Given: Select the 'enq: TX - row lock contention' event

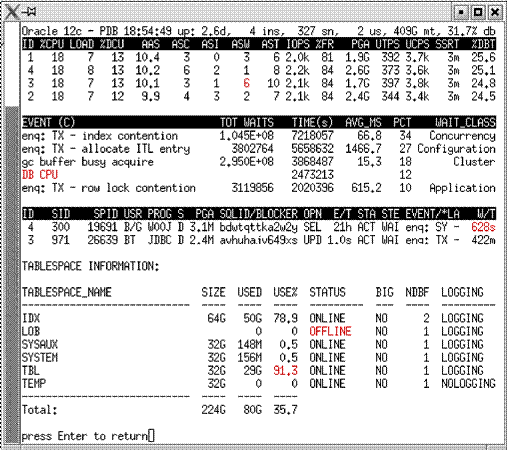Looking at the screenshot, I should click(x=109, y=188).
